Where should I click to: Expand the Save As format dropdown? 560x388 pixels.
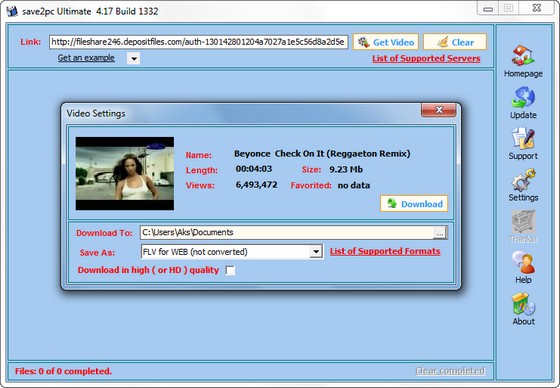316,252
